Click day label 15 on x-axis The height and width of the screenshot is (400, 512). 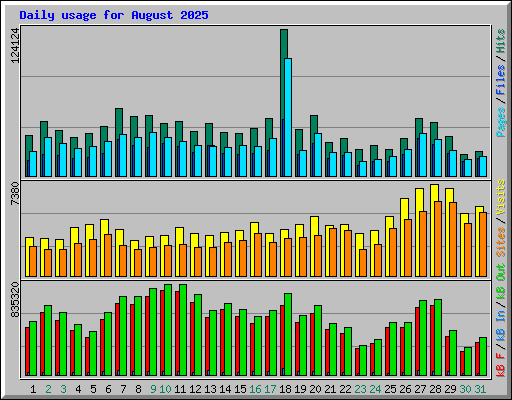pos(240,389)
